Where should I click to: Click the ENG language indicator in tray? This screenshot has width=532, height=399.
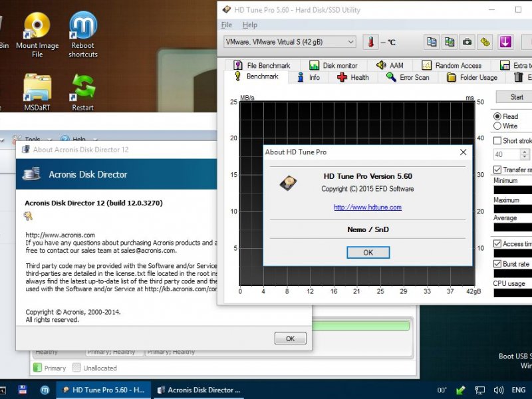pos(518,390)
